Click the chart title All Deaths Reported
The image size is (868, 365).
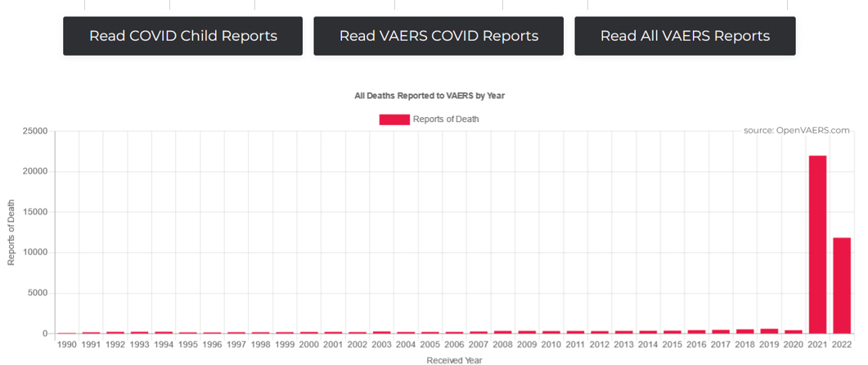[430, 96]
